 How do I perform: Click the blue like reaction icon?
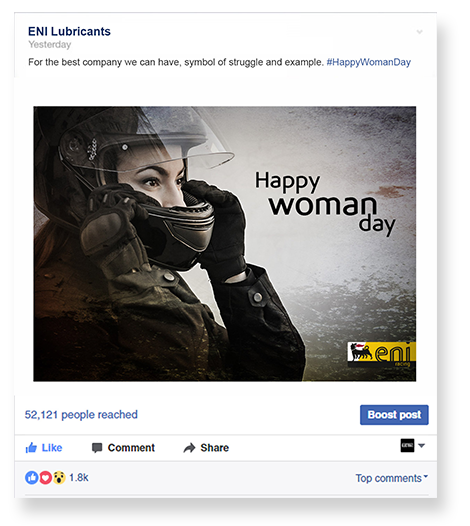pos(32,477)
